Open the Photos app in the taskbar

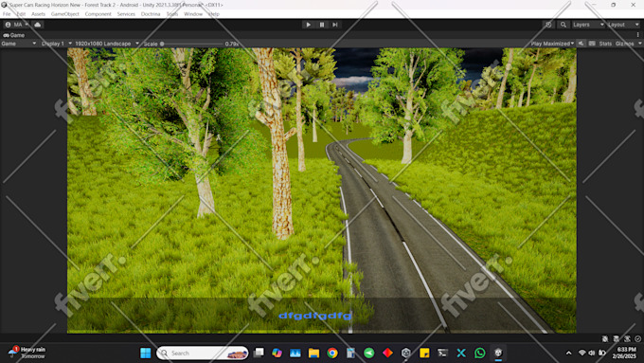click(x=295, y=353)
